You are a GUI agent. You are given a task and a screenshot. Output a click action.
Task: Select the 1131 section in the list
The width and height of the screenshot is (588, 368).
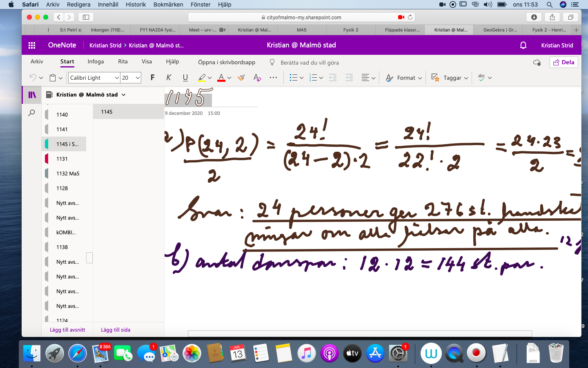click(x=62, y=159)
